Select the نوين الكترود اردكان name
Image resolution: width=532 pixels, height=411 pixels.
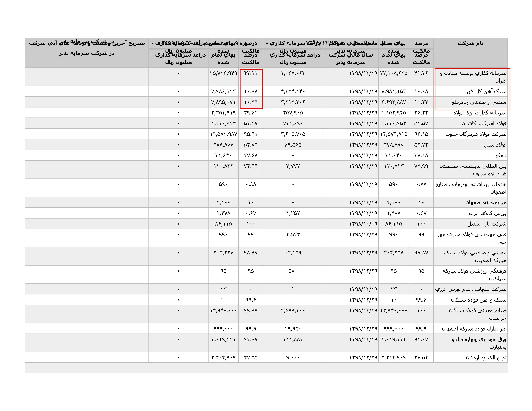(486, 358)
